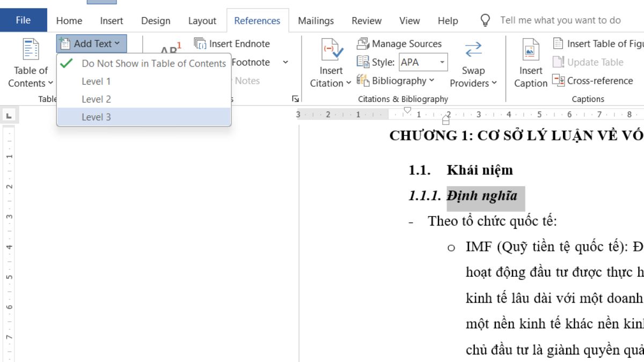The height and width of the screenshot is (362, 644).
Task: Click Cross-reference button
Action: [x=592, y=81]
